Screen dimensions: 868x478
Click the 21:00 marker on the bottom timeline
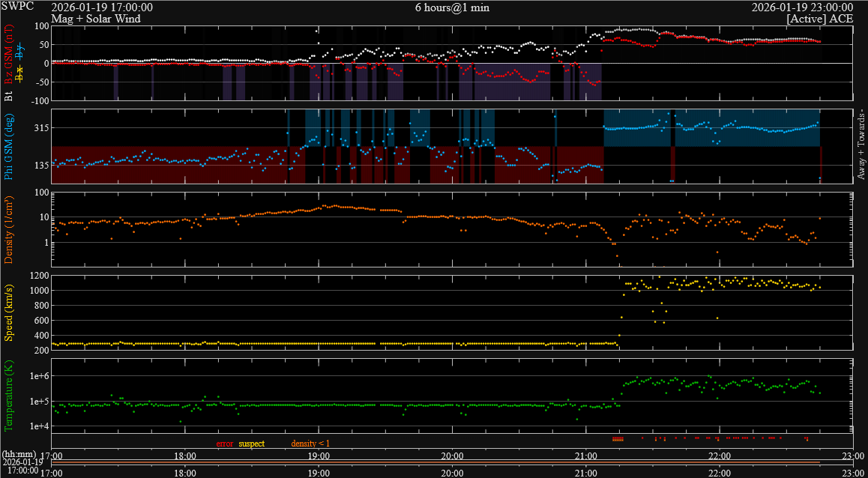tap(585, 473)
